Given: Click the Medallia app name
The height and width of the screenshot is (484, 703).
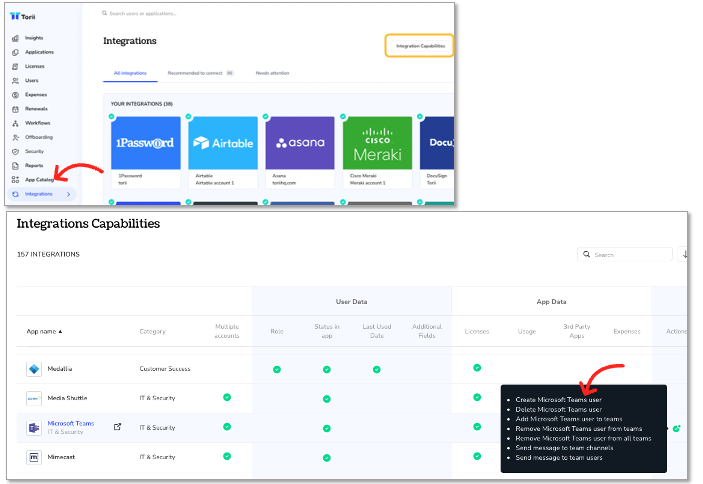Looking at the screenshot, I should pyautogui.click(x=60, y=369).
